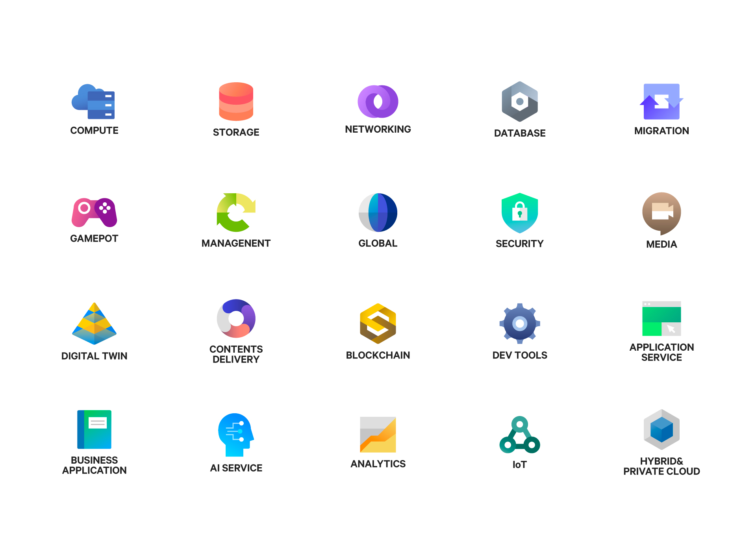Select the Migration arrows icon

coord(661,102)
